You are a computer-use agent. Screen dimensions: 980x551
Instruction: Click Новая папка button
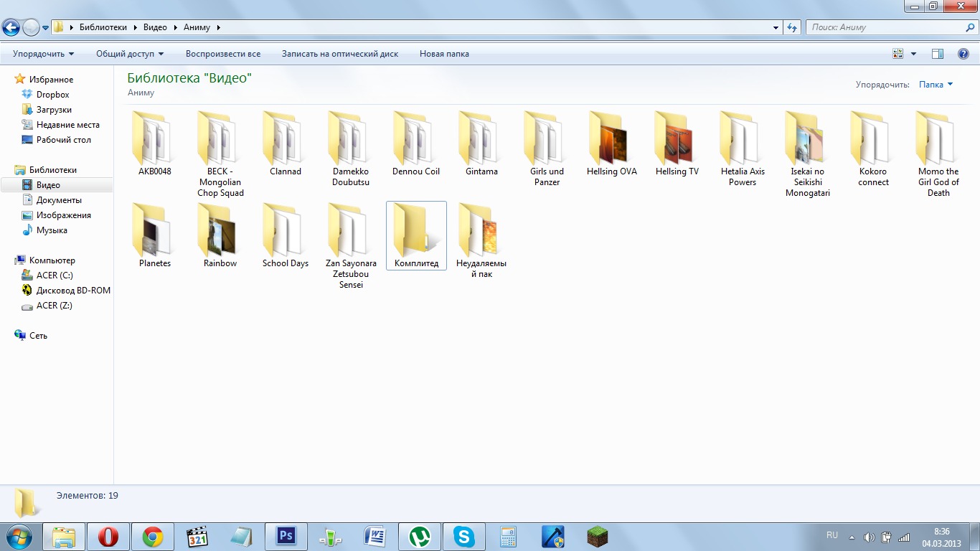pyautogui.click(x=444, y=54)
